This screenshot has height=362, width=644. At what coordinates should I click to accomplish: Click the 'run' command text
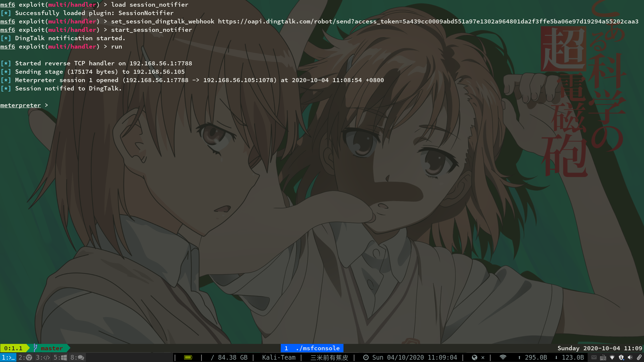click(116, 47)
